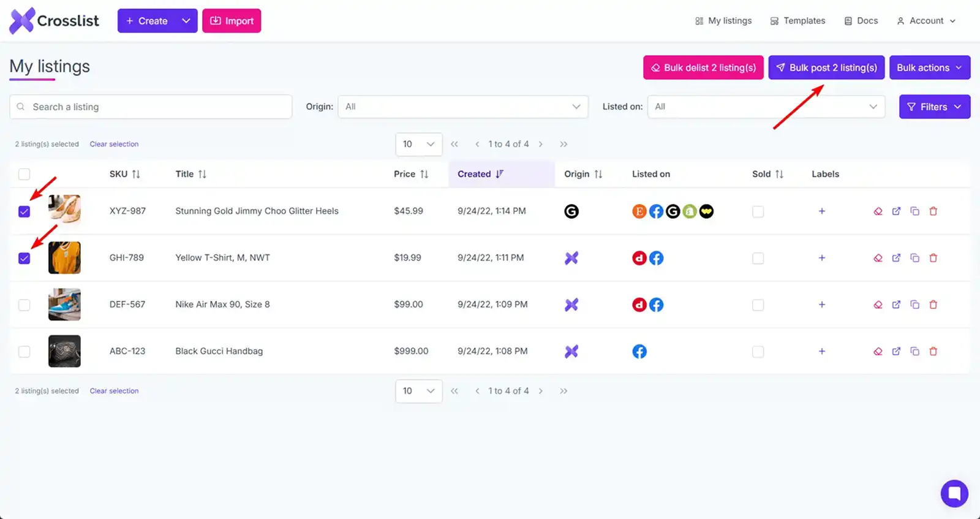The image size is (980, 519).
Task: Mark GHI-789 as sold
Action: click(x=758, y=258)
